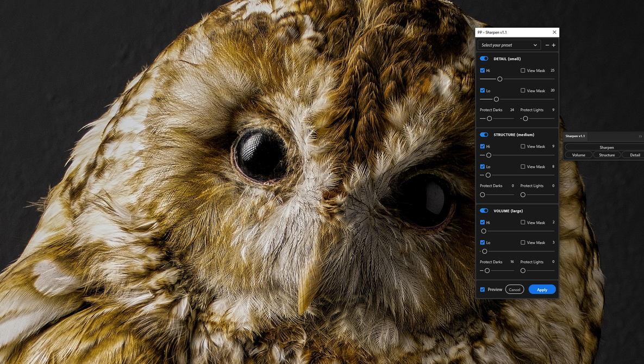Click the STRUCTURE Lo slider handle
The height and width of the screenshot is (364, 644).
tap(488, 175)
